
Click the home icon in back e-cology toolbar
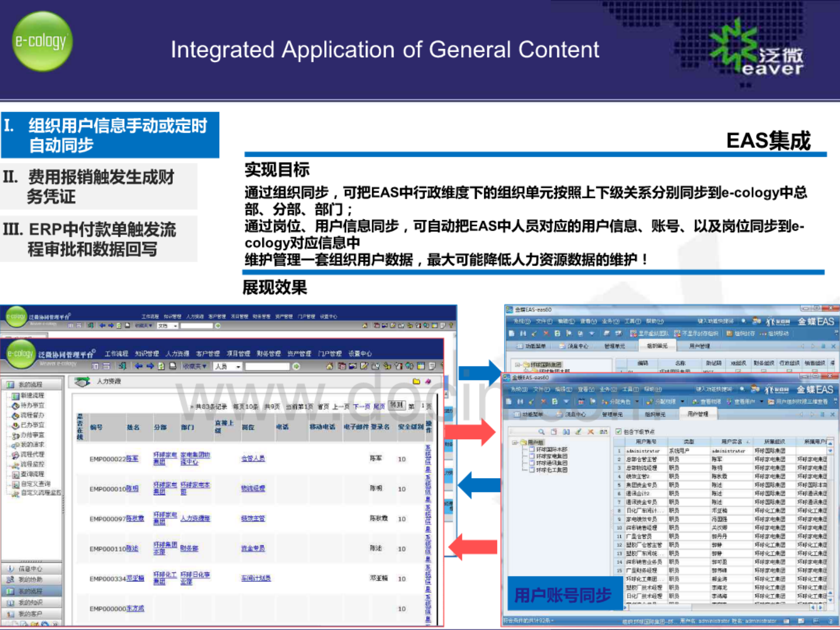point(365,325)
